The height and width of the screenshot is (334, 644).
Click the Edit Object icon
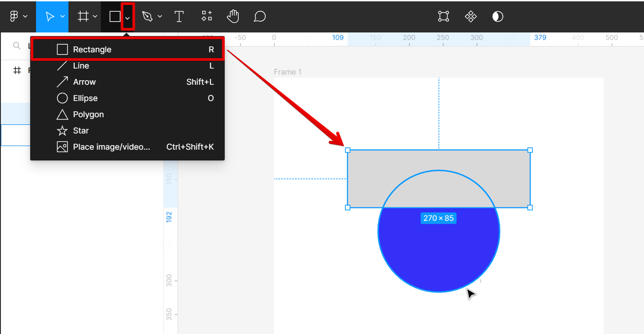click(444, 17)
